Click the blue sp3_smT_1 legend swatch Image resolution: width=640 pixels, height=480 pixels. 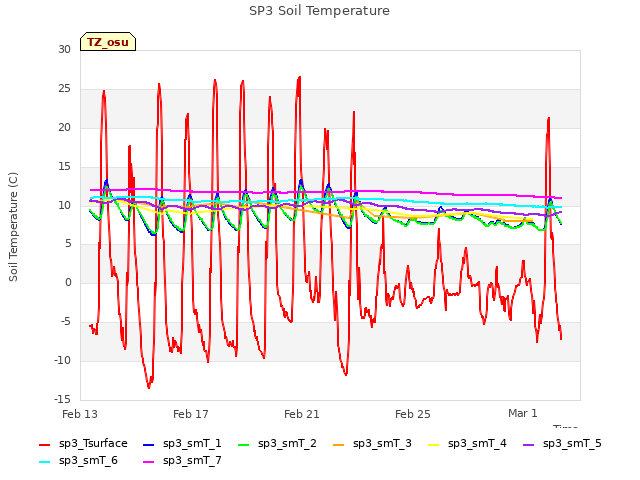(x=149, y=444)
